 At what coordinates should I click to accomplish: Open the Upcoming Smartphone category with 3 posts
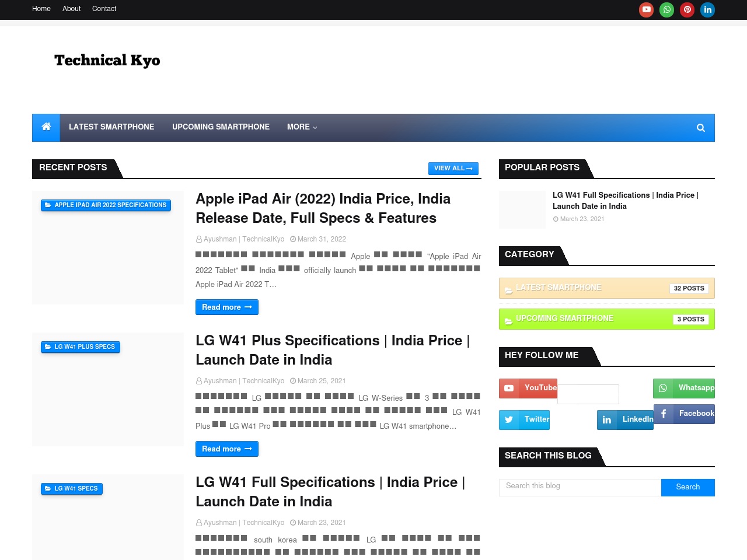coord(607,319)
